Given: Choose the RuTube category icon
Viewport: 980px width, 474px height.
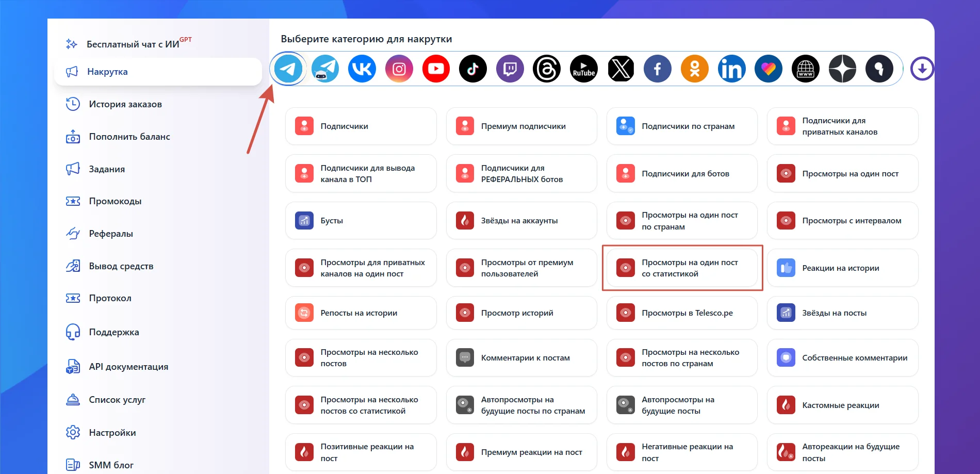Looking at the screenshot, I should coord(584,69).
